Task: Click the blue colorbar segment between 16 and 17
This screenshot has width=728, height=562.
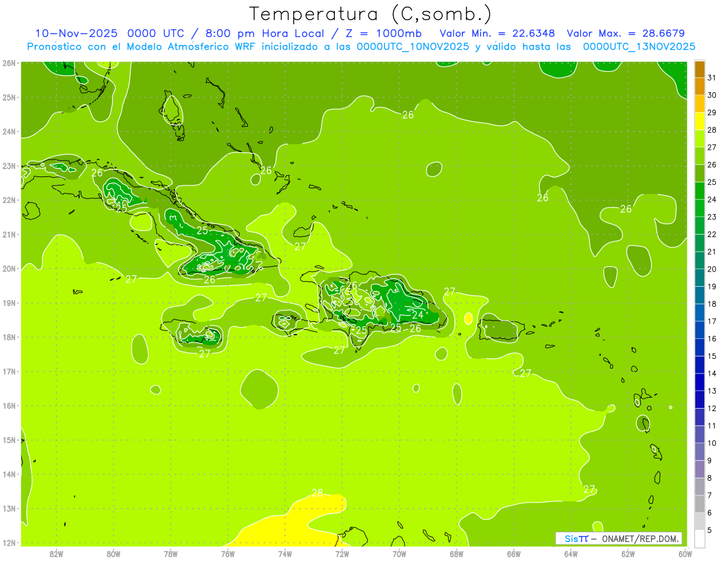Action: point(699,330)
